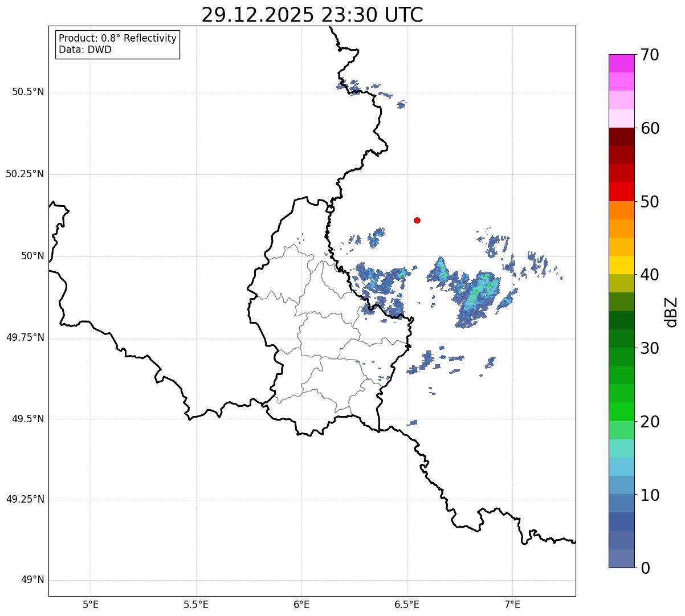Click the colorbar value 20

[x=650, y=422]
